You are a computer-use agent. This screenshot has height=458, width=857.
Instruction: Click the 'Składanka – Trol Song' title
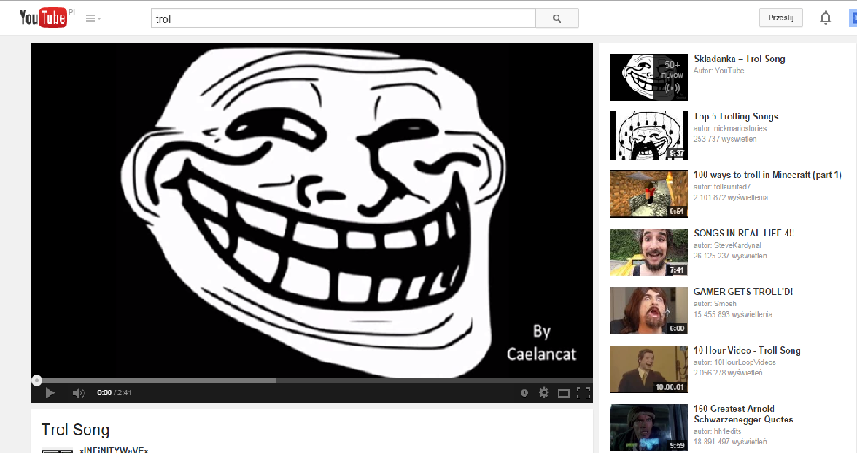coord(739,58)
